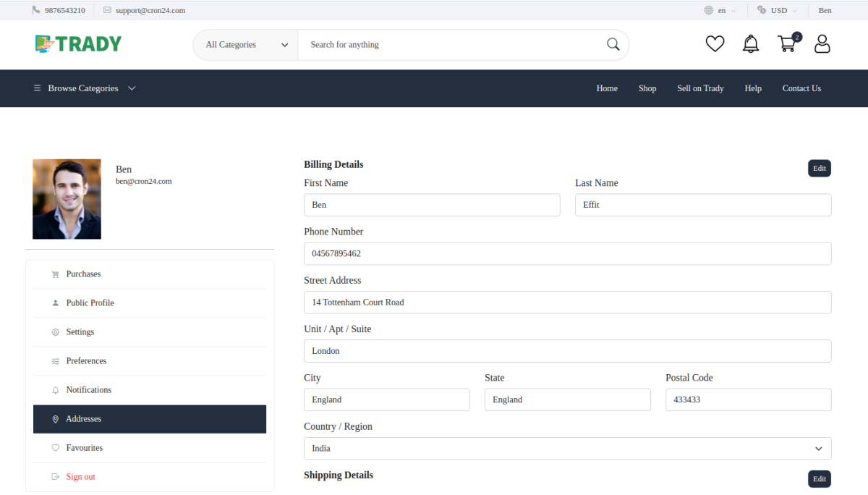The height and width of the screenshot is (495, 868).
Task: Click the sliders icon beside Preferences
Action: [x=56, y=361]
